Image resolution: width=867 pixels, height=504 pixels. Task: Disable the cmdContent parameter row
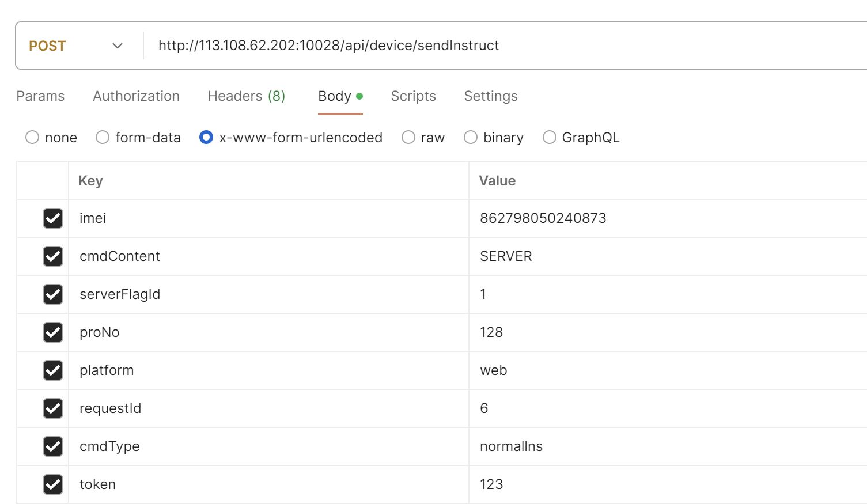tap(53, 256)
